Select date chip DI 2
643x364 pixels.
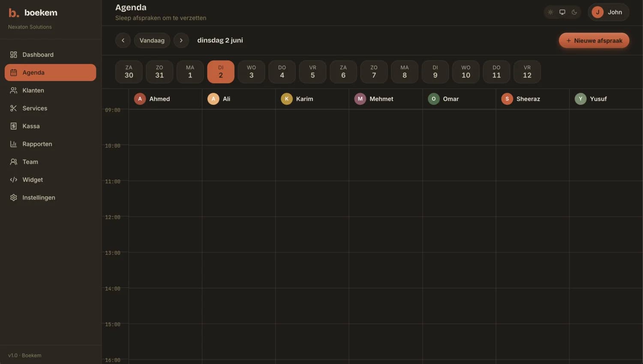pos(221,72)
